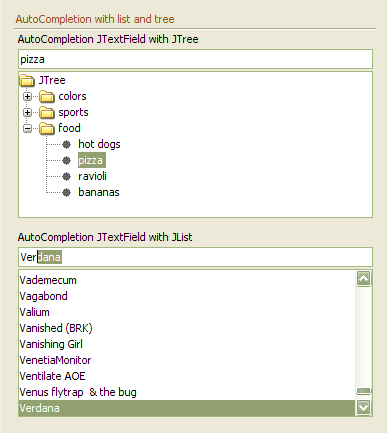The image size is (387, 433).
Task: Select the highlighted Verdana list entry
Action: coord(187,408)
